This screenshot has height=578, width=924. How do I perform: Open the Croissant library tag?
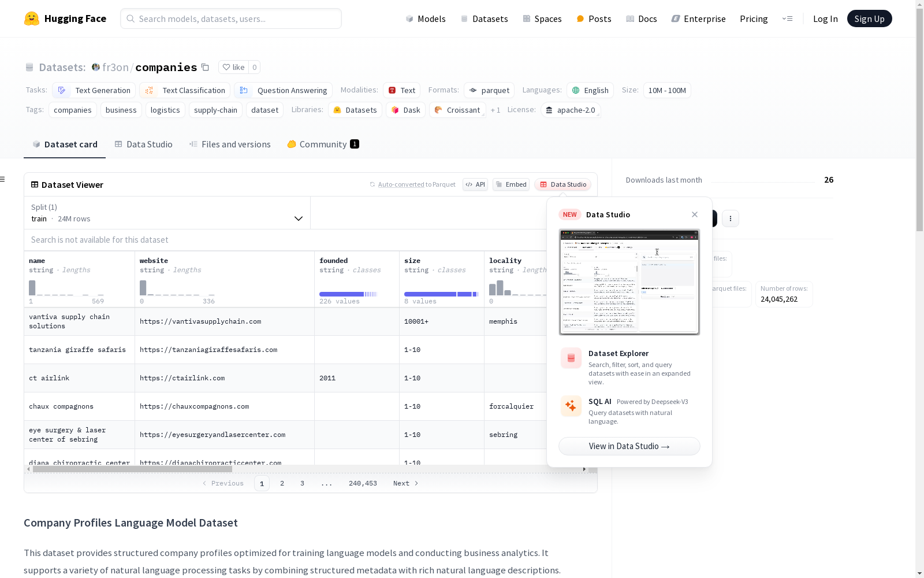(x=457, y=110)
